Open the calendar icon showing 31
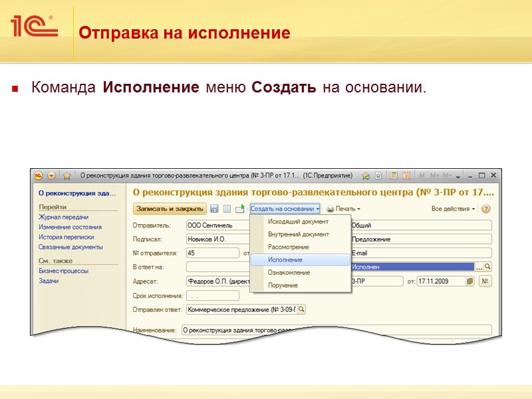532x399 pixels. point(406,176)
